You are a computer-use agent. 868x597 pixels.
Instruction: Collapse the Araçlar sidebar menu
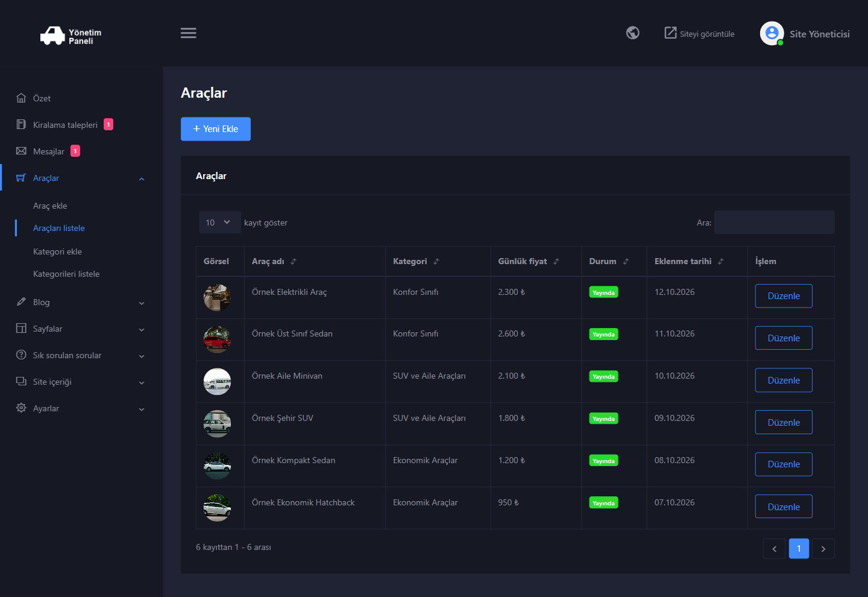coord(81,178)
